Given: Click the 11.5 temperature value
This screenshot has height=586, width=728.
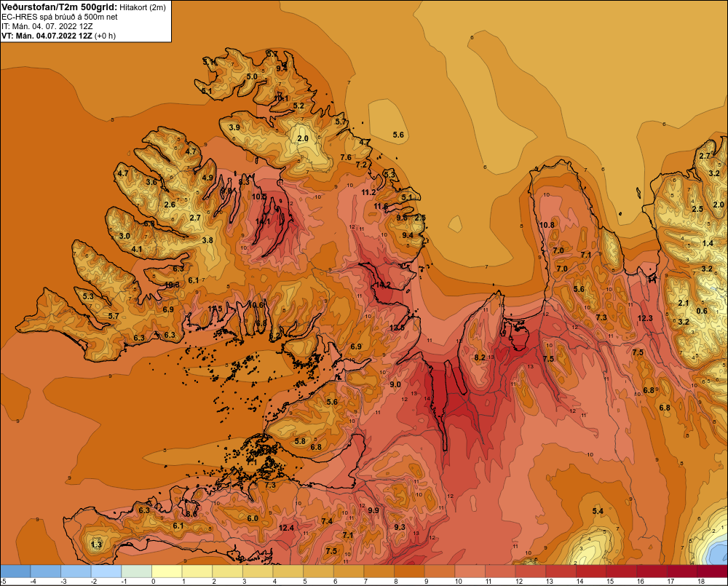Looking at the screenshot, I should pyautogui.click(x=215, y=309).
